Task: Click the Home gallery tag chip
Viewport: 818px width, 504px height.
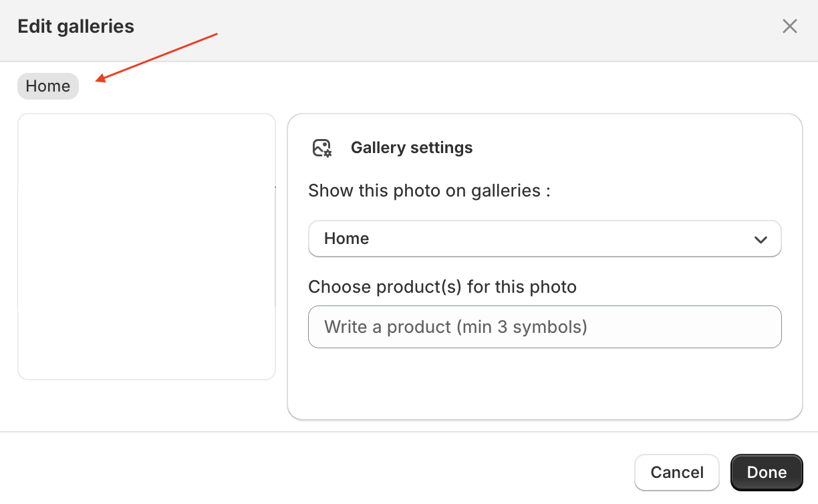Action: pyautogui.click(x=48, y=86)
